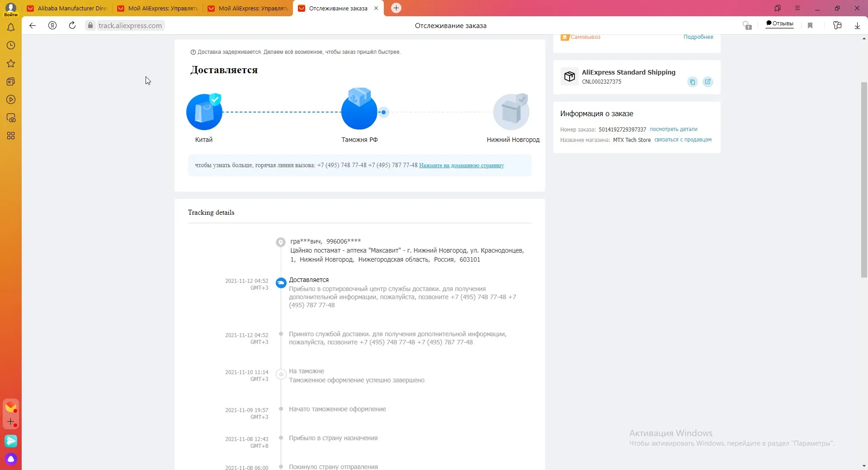Close the Отслеживание заказа tab
Image resolution: width=868 pixels, height=470 pixels.
376,8
